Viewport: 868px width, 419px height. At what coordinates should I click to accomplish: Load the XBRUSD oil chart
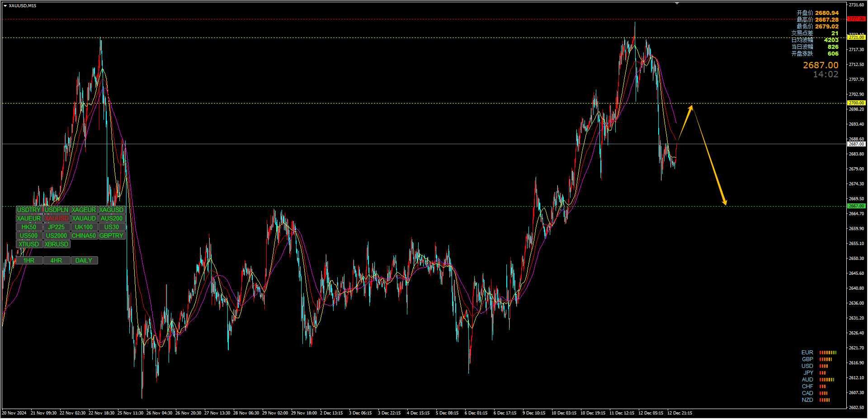click(57, 244)
